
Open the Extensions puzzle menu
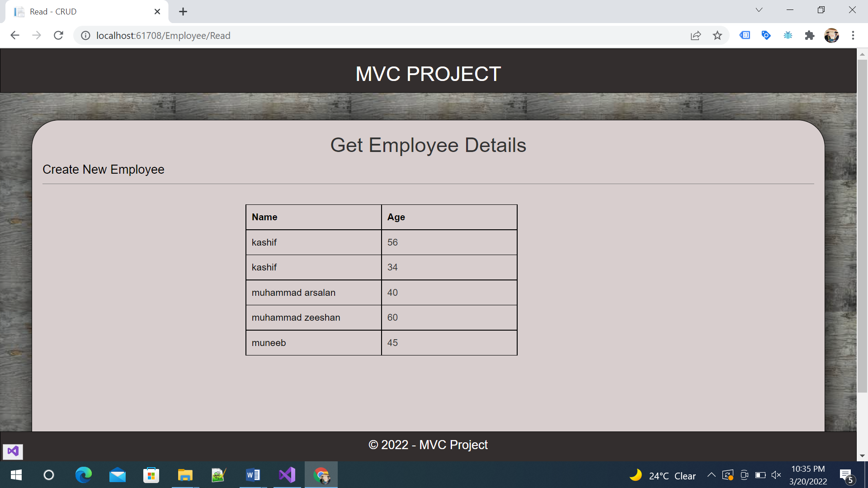(810, 35)
